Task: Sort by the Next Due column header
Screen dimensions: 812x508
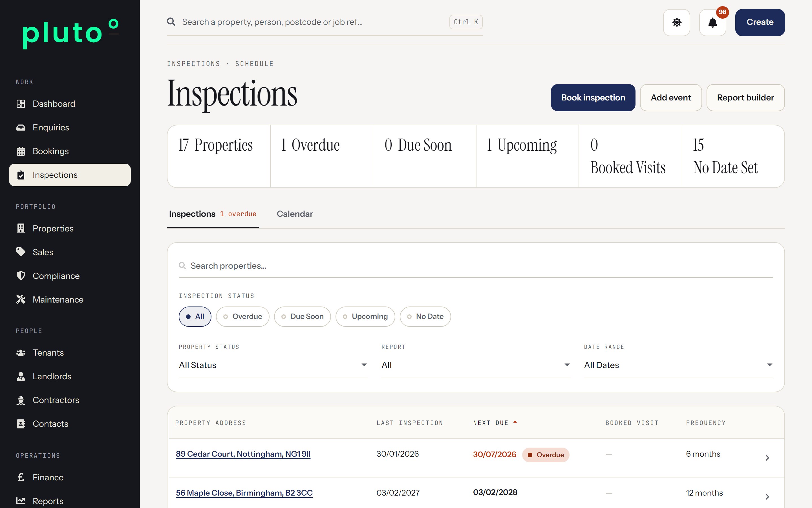Action: coord(495,423)
